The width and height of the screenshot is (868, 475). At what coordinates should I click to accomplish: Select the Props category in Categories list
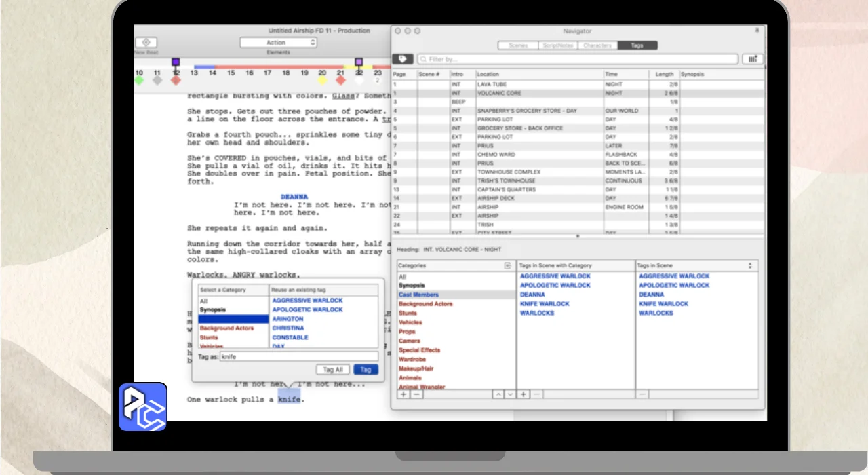408,332
